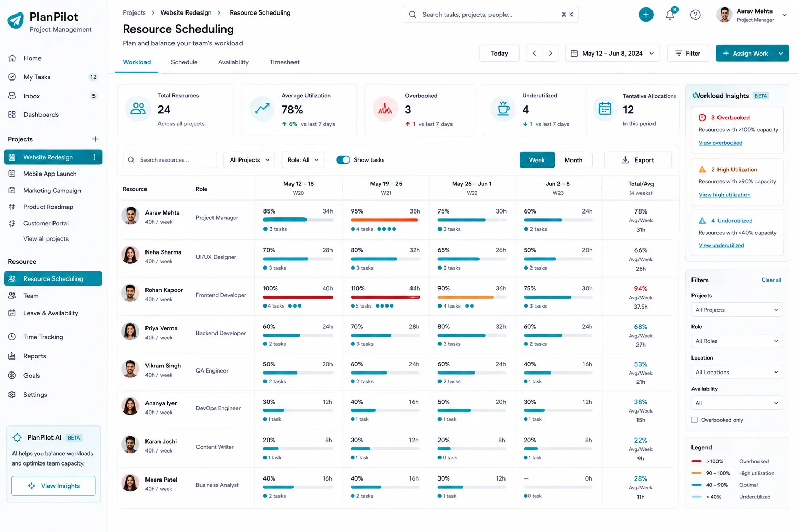This screenshot has width=798, height=532.
Task: Open the All Locations filter dropdown
Action: 737,372
